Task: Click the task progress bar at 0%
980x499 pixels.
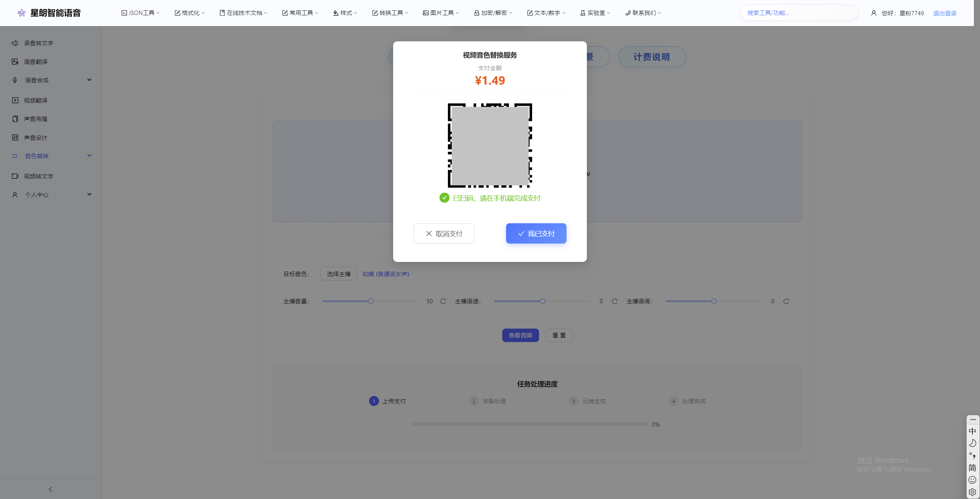Action: pos(530,424)
